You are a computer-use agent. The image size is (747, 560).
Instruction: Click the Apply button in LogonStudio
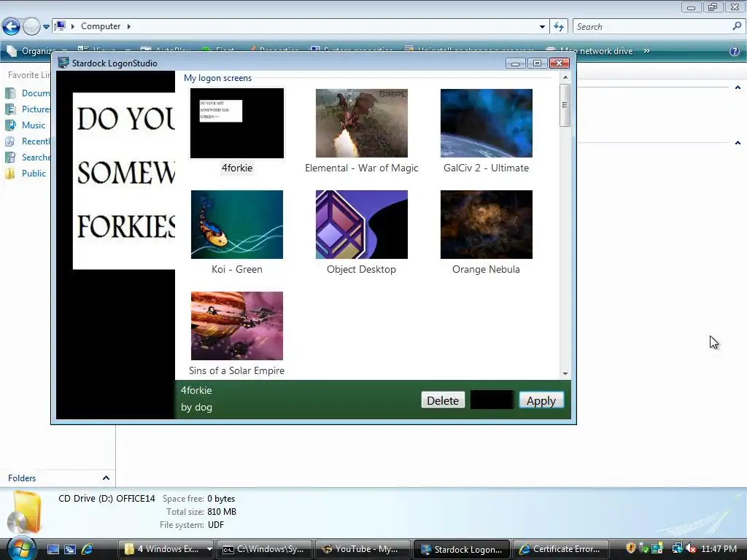(x=541, y=400)
